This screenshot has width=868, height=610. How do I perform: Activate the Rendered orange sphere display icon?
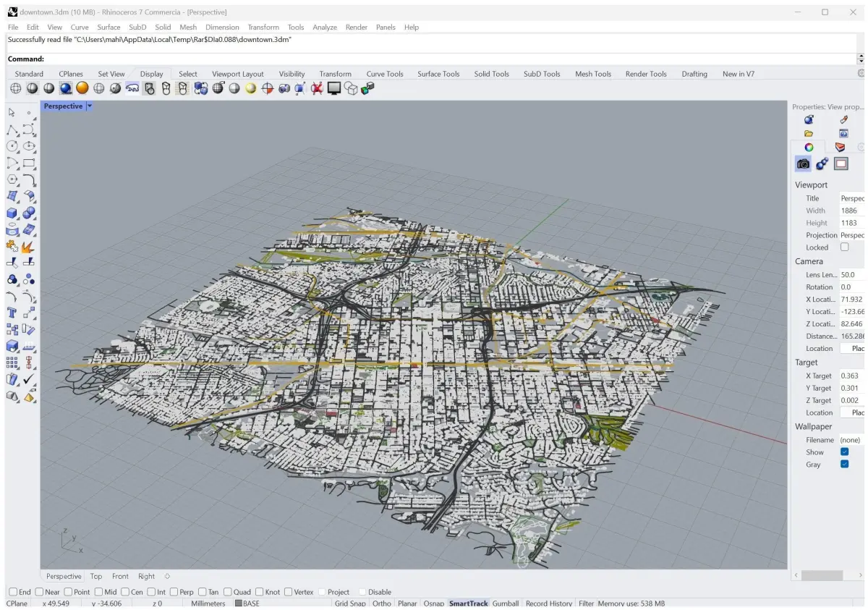82,88
